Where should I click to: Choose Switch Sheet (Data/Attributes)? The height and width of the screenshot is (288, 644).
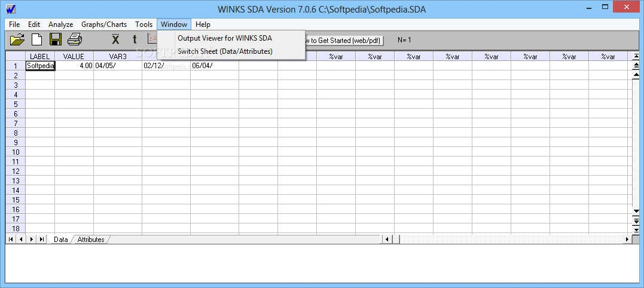click(x=231, y=52)
